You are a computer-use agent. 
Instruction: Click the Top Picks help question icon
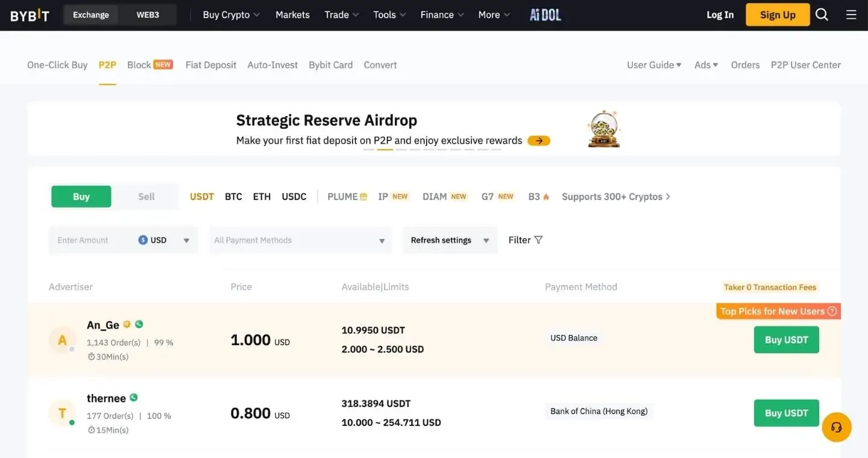point(832,311)
